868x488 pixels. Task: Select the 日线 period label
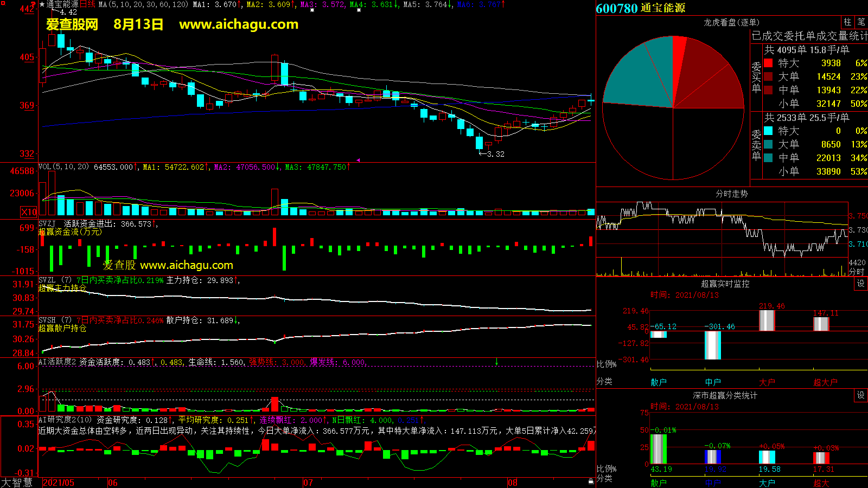pos(87,4)
